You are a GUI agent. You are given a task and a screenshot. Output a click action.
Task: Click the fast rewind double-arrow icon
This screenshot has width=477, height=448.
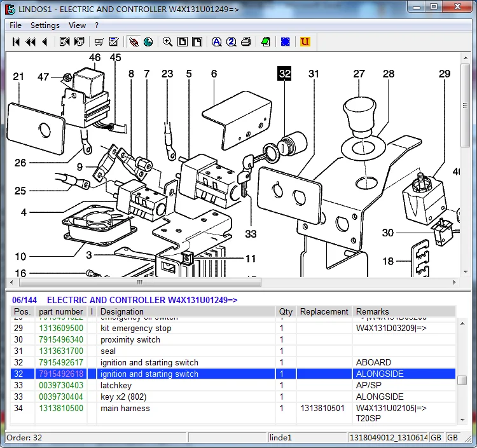pyautogui.click(x=30, y=42)
